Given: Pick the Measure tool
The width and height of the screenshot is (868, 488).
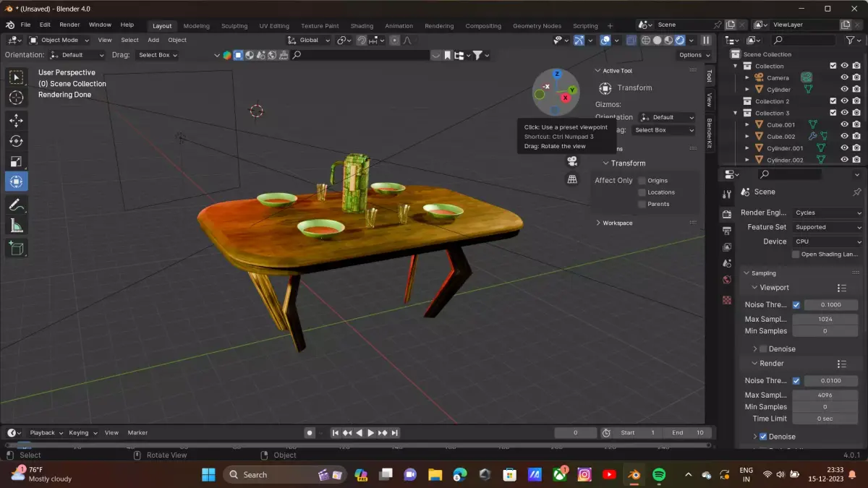Looking at the screenshot, I should (x=16, y=225).
